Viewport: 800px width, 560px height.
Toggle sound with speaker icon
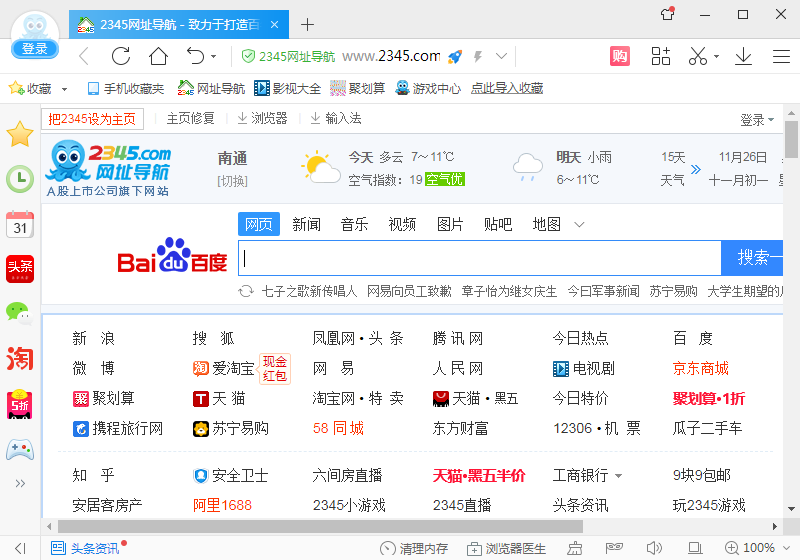654,548
